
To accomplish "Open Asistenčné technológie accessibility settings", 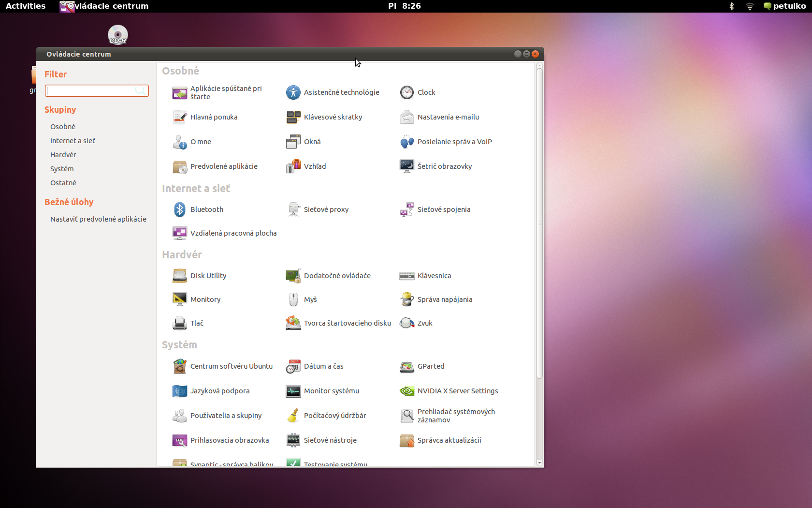I will coord(293,92).
